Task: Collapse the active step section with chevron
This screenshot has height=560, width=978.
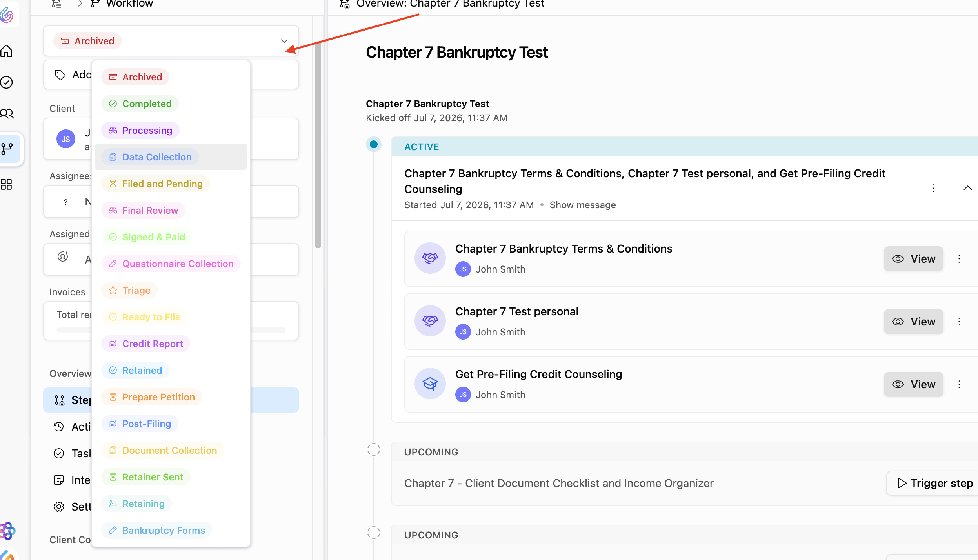Action: pyautogui.click(x=967, y=188)
